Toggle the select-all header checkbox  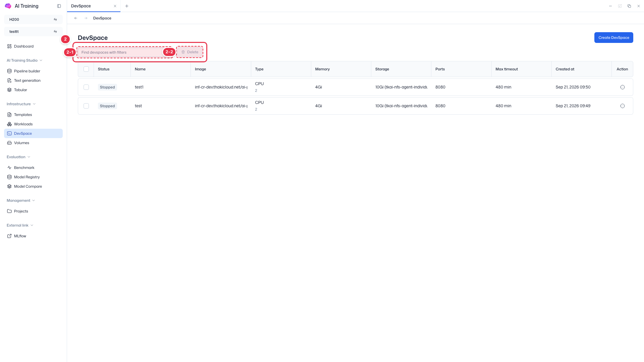86,69
